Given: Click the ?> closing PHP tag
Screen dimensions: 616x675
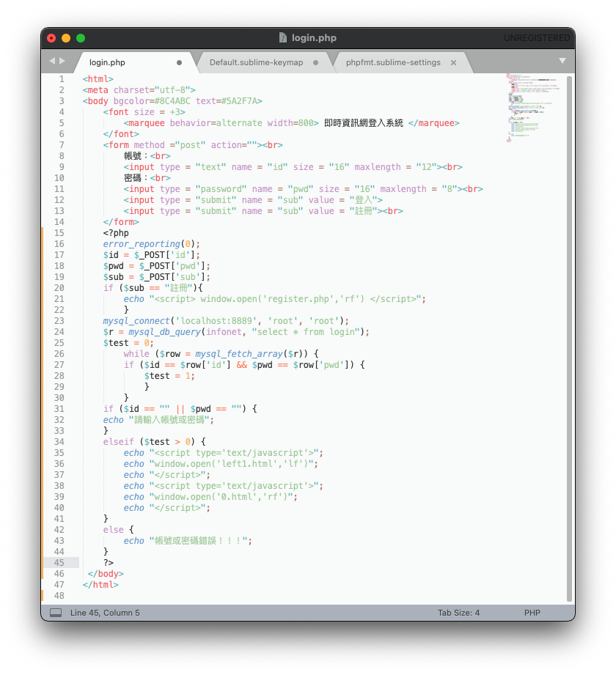Looking at the screenshot, I should tap(108, 563).
